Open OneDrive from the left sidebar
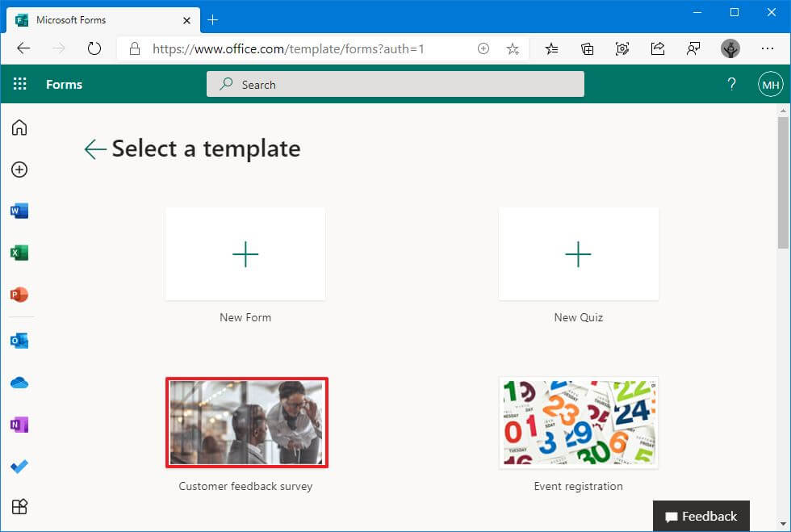 [19, 383]
